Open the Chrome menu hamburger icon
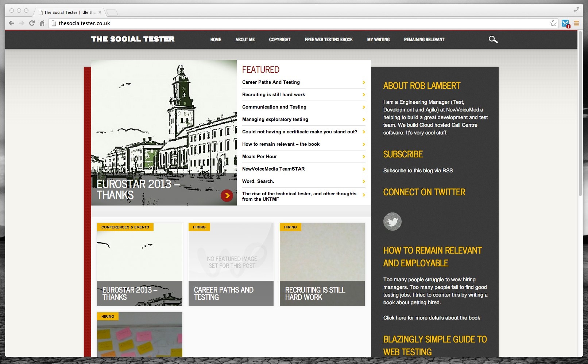 pyautogui.click(x=576, y=23)
